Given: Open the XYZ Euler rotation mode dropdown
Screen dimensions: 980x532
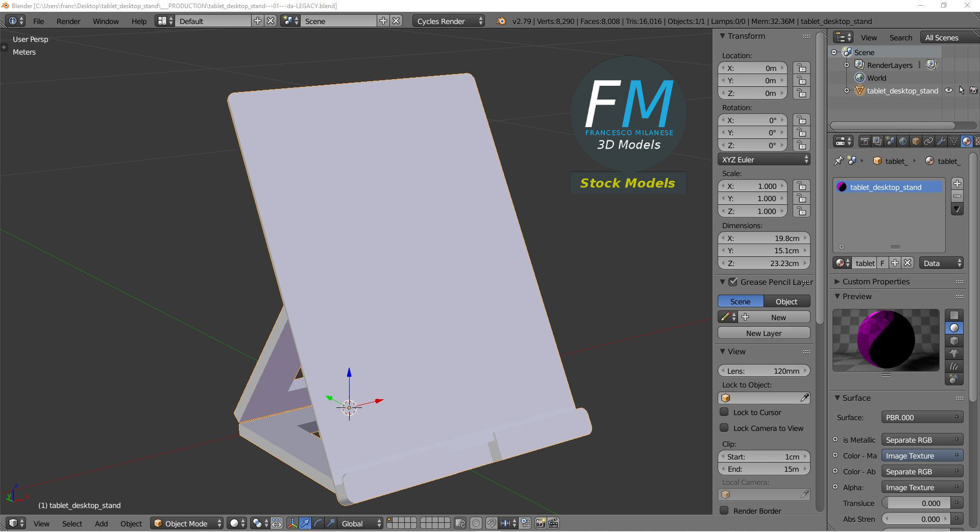Looking at the screenshot, I should (764, 159).
